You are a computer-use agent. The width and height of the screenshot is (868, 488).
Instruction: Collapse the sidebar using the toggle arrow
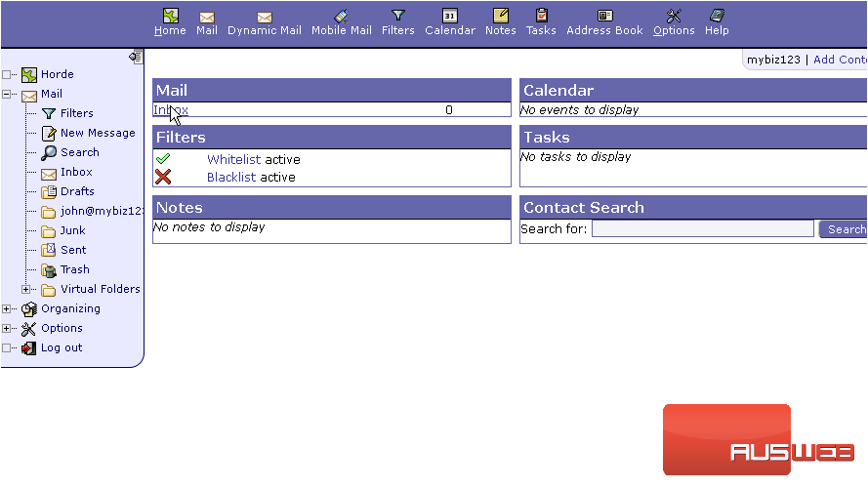[x=136, y=57]
